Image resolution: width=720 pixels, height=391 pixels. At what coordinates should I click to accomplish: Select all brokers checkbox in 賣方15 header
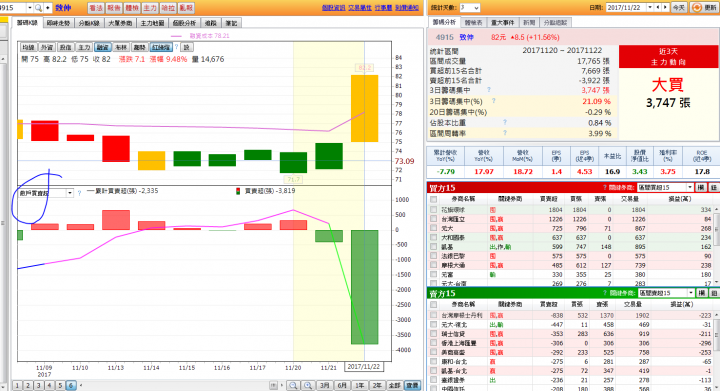[x=433, y=304]
